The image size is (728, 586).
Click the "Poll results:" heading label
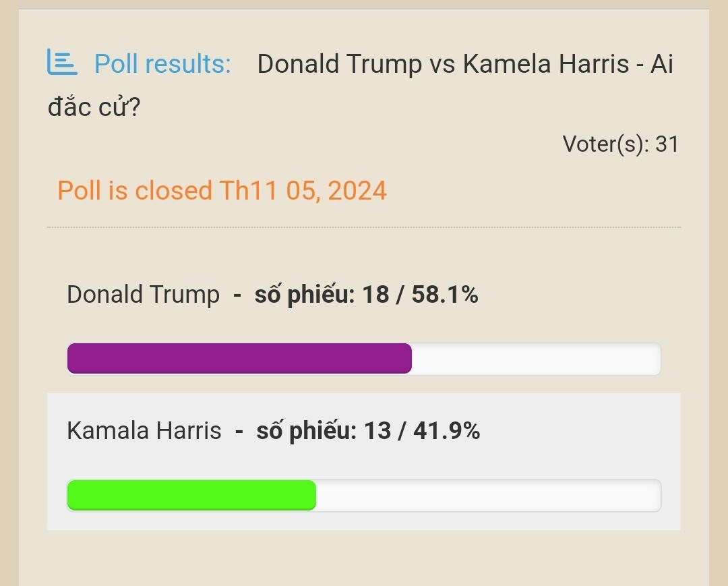coord(162,64)
